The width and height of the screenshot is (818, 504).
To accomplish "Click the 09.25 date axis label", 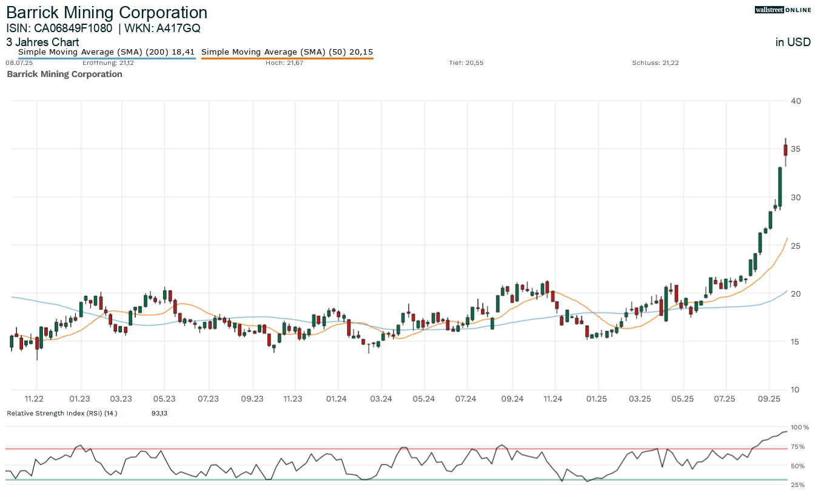I will 769,398.
